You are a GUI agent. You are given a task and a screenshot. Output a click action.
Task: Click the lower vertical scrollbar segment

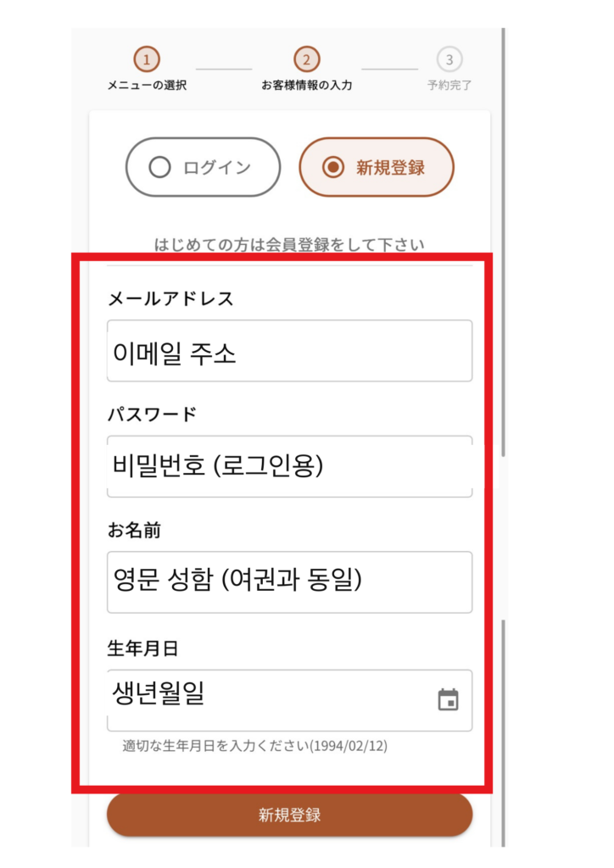pyautogui.click(x=503, y=733)
